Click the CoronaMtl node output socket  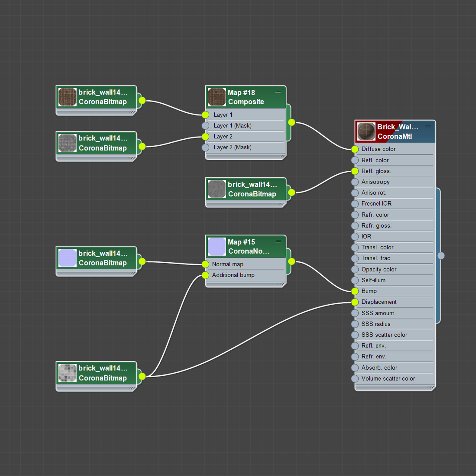point(441,256)
